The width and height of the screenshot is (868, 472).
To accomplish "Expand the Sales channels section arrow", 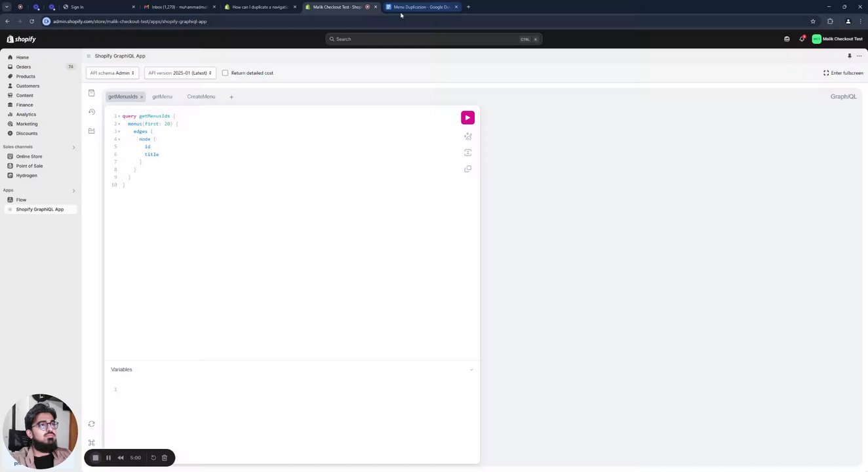I will click(x=73, y=147).
